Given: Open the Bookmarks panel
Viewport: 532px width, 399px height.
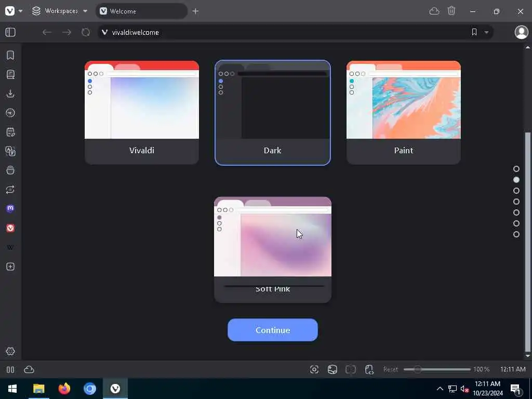Looking at the screenshot, I should click(10, 55).
